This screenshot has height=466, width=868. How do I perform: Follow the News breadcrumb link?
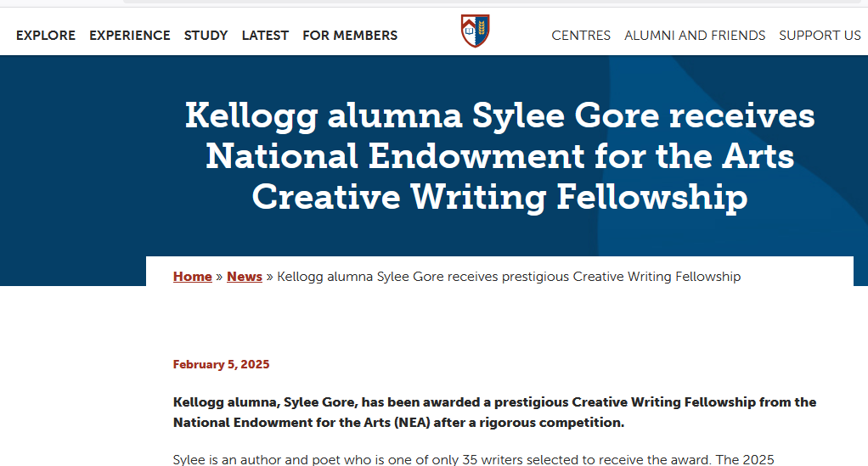pyautogui.click(x=245, y=277)
